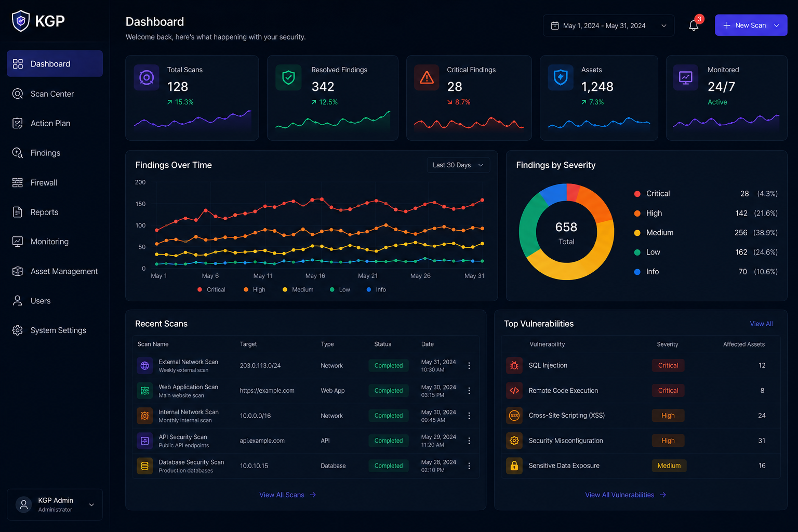
Task: Open Monitoring from the sidebar
Action: pos(55,242)
